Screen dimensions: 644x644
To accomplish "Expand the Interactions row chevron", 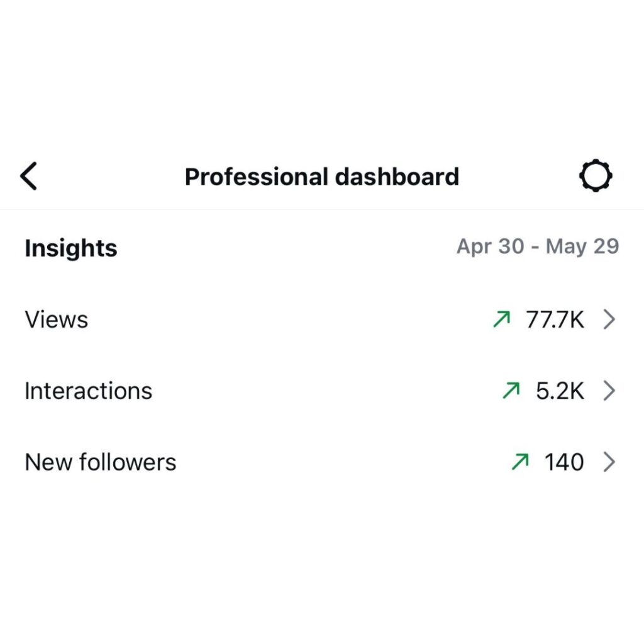I will pyautogui.click(x=609, y=391).
